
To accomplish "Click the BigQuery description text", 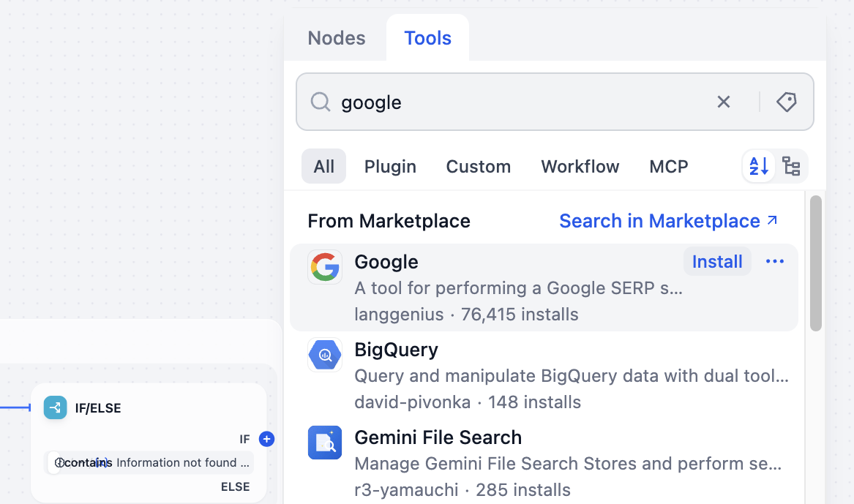I will coord(572,375).
